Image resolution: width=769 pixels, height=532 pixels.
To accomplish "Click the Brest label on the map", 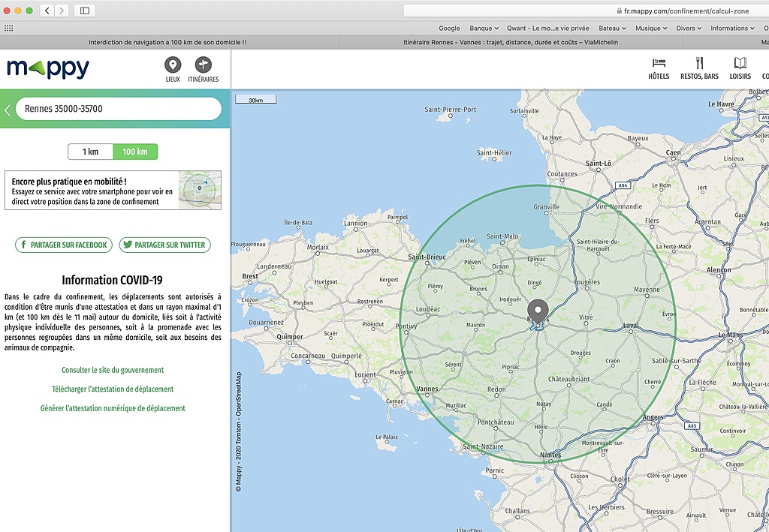I will [x=249, y=276].
